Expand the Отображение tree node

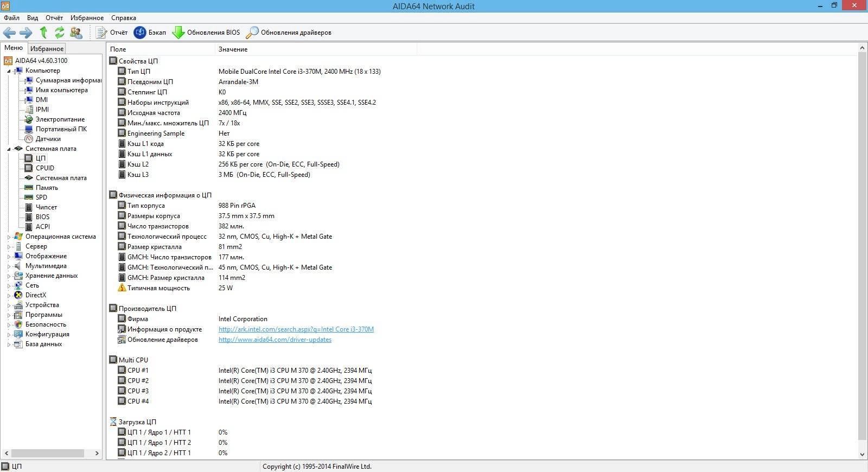coord(9,257)
